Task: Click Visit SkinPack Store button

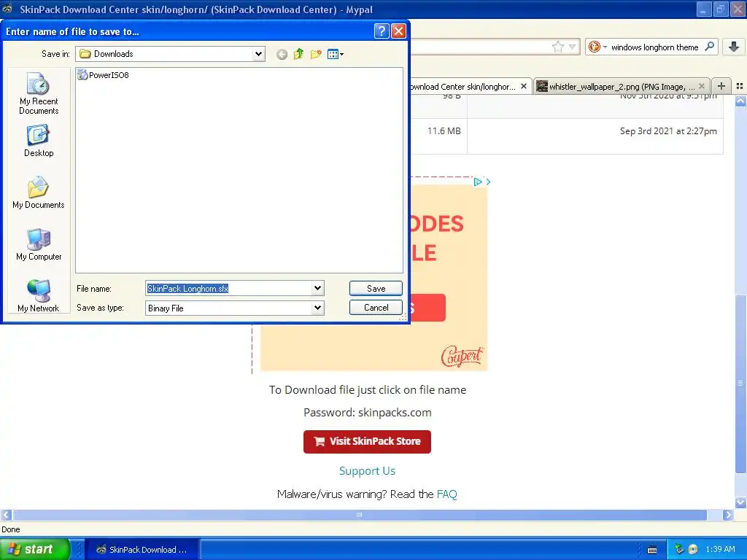Action: tap(368, 441)
